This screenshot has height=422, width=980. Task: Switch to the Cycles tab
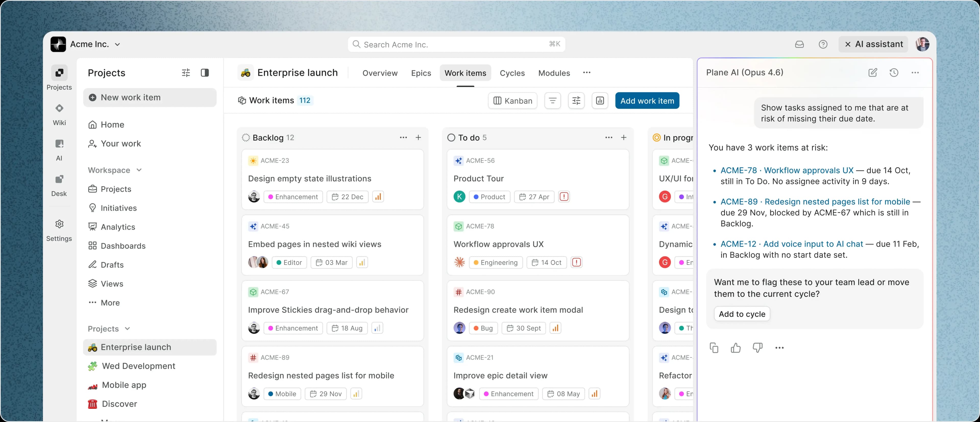point(512,73)
